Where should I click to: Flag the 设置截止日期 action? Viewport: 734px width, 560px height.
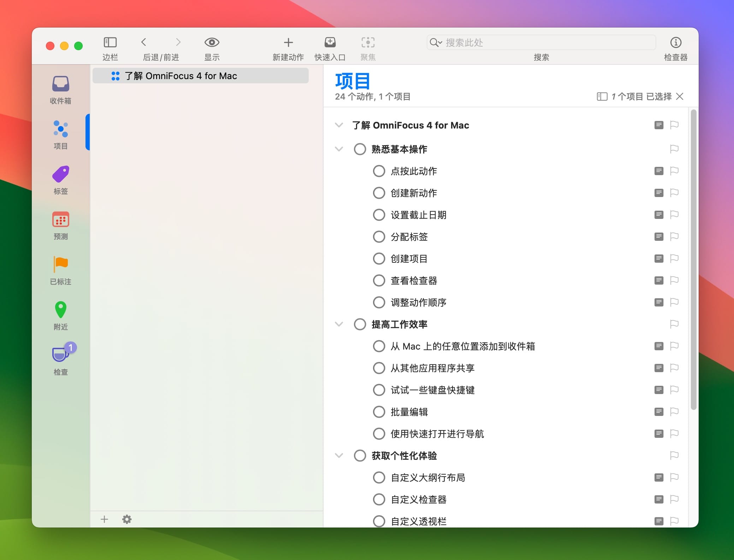[x=674, y=215]
